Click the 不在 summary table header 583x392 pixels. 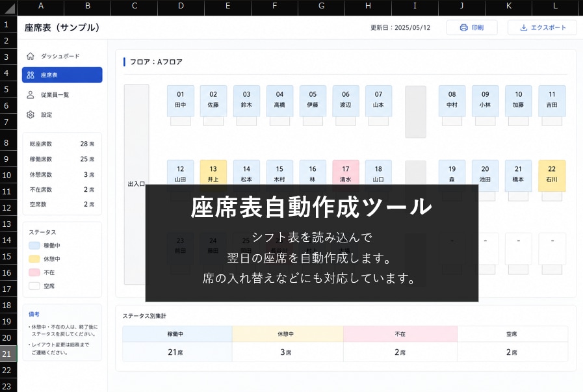pos(400,334)
